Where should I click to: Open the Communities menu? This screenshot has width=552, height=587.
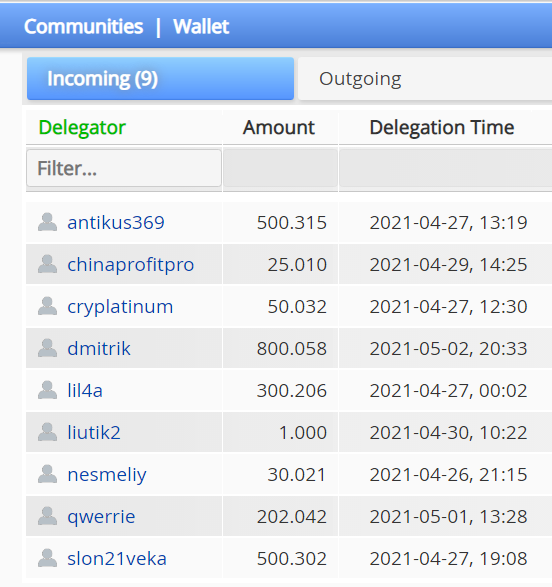(x=83, y=27)
